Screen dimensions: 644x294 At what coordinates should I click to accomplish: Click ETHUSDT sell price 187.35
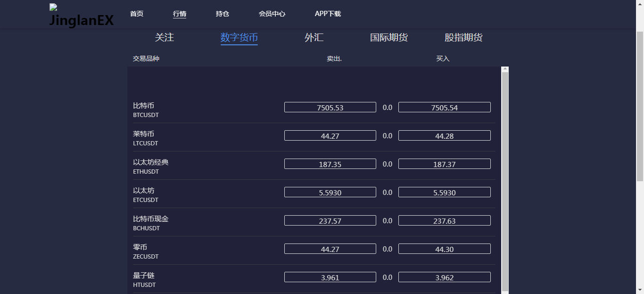(x=330, y=164)
